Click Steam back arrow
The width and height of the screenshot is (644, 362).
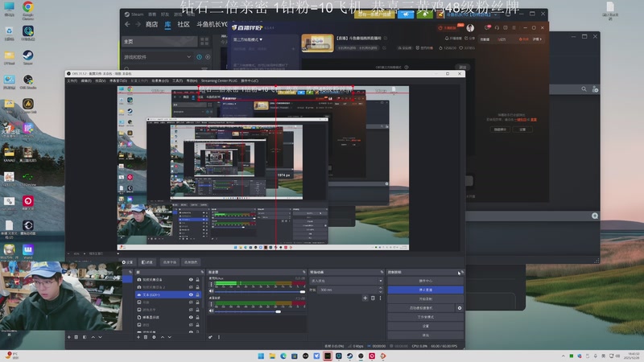click(127, 24)
